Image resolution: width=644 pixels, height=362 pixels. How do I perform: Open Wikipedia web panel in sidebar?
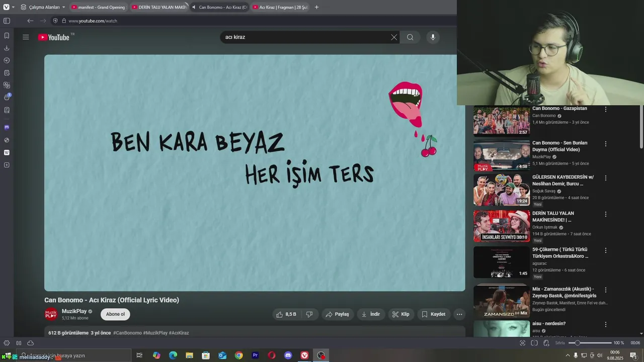pos(7,152)
